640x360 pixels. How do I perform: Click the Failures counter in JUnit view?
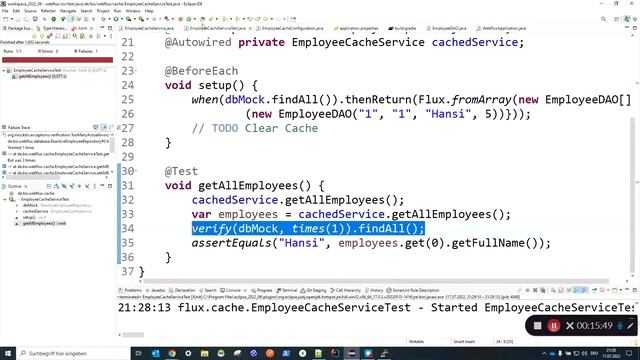(86, 51)
